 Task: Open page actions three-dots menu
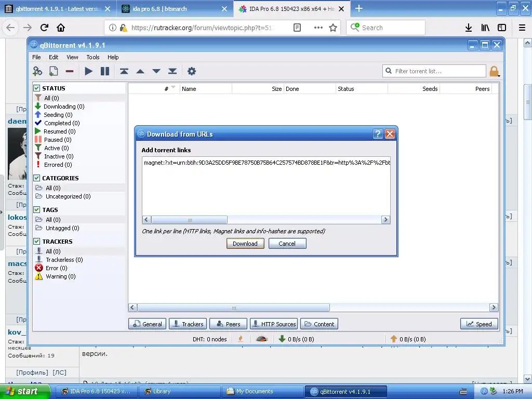[318, 28]
